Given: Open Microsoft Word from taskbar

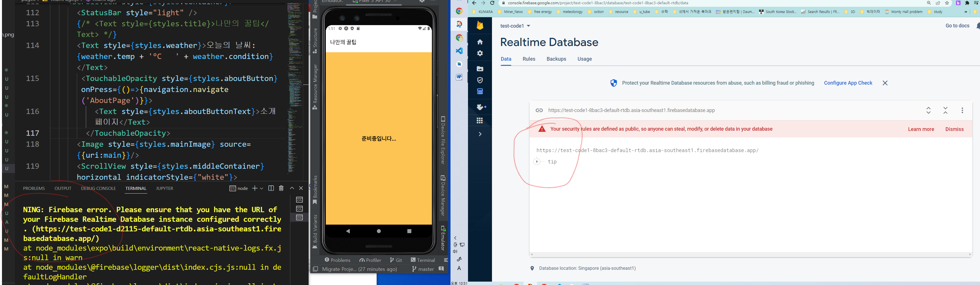Looking at the screenshot, I should coord(459,77).
